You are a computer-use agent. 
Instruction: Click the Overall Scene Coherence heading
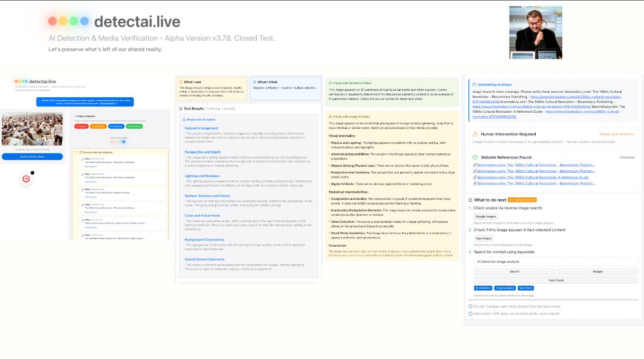pyautogui.click(x=205, y=260)
